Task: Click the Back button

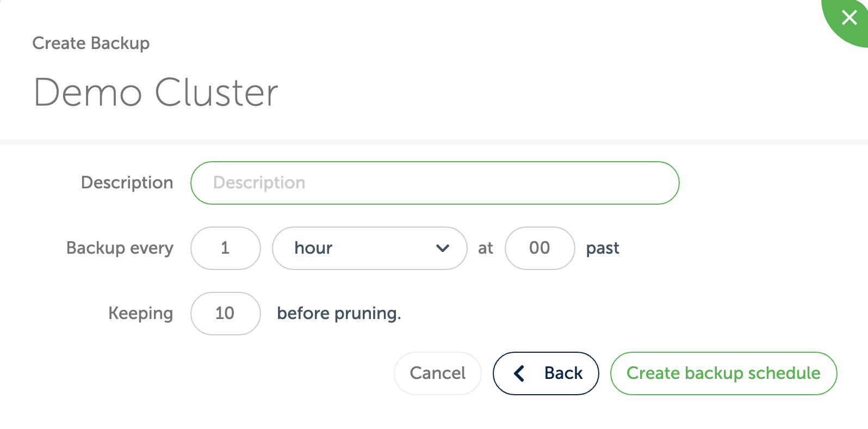Action: 545,373
